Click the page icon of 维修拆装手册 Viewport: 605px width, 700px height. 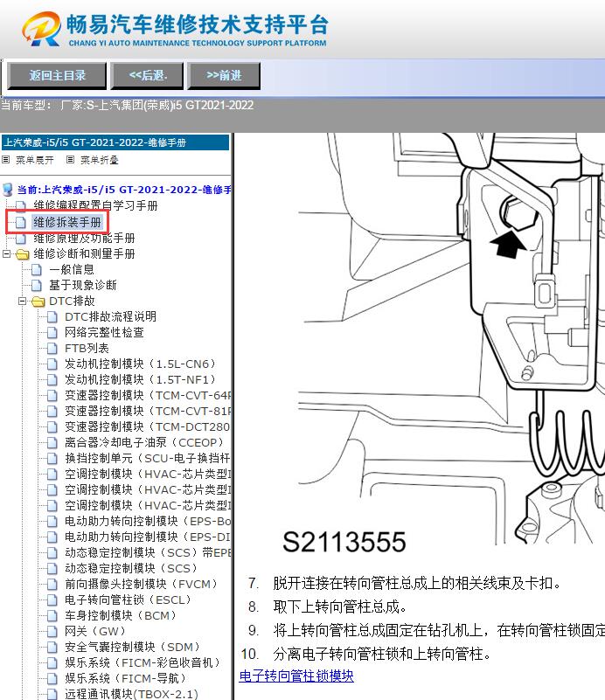[21, 222]
